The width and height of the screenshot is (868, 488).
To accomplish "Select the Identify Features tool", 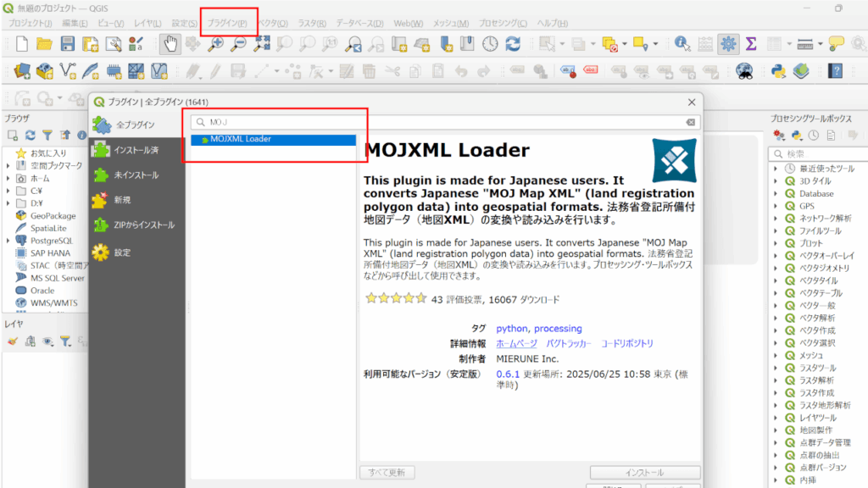I will coord(682,44).
